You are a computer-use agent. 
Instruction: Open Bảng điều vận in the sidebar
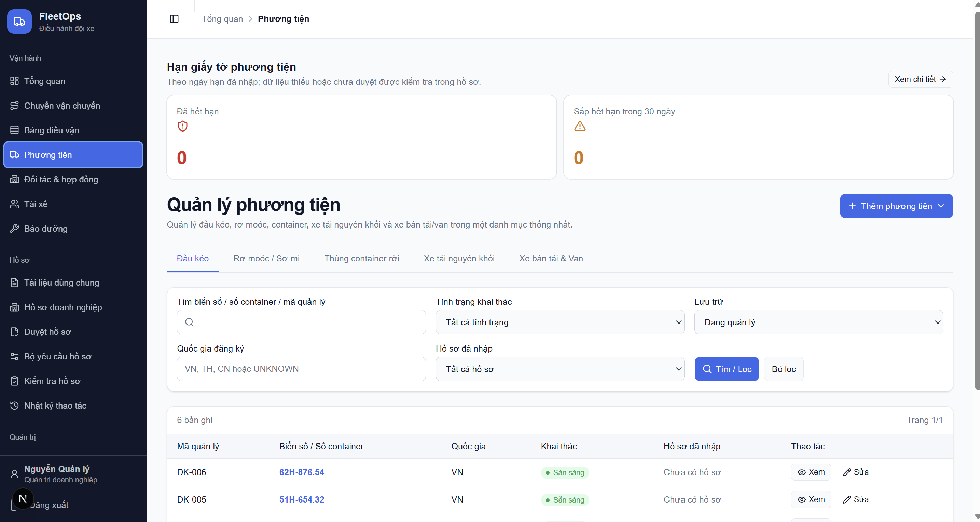73,130
